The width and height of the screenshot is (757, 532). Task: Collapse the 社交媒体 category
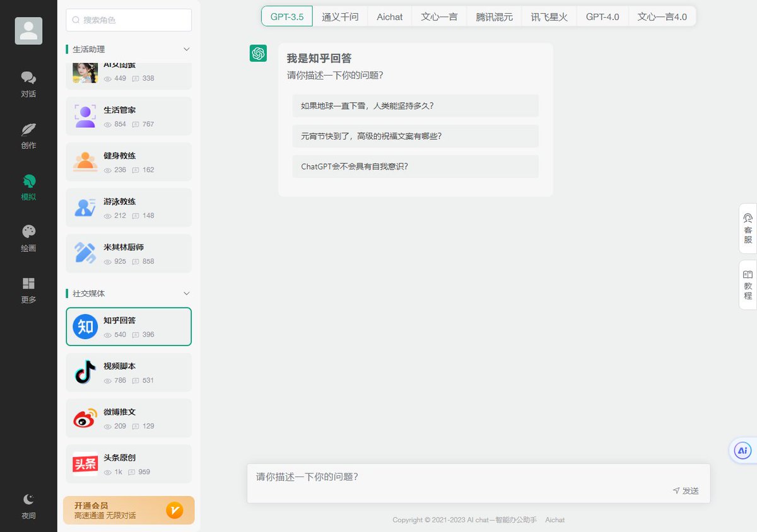[x=186, y=294]
